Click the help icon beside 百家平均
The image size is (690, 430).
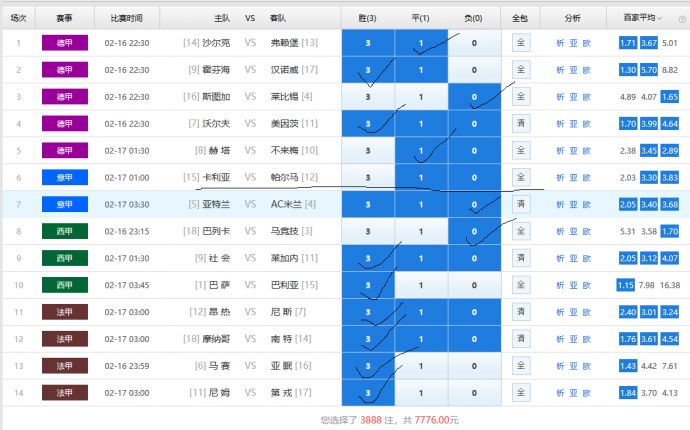(681, 17)
